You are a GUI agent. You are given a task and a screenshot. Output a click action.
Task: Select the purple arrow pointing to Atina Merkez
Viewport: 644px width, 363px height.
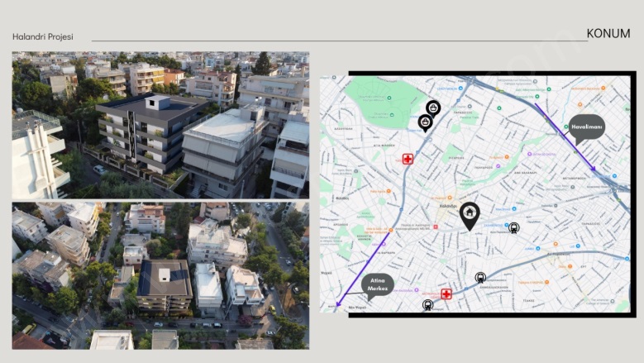pos(362,269)
